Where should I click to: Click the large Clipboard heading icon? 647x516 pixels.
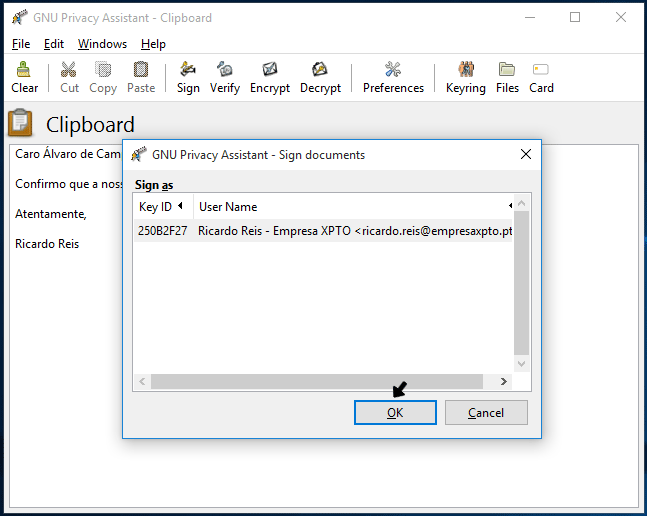pos(20,123)
